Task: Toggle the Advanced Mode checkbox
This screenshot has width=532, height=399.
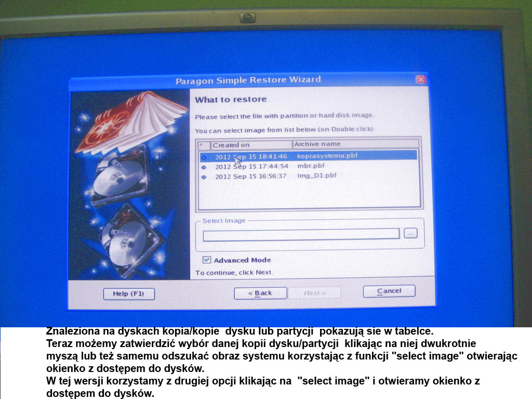Action: (x=207, y=260)
